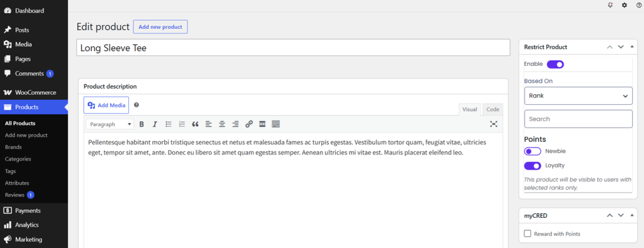644x248 pixels.
Task: Insert or edit a link
Action: (x=249, y=124)
